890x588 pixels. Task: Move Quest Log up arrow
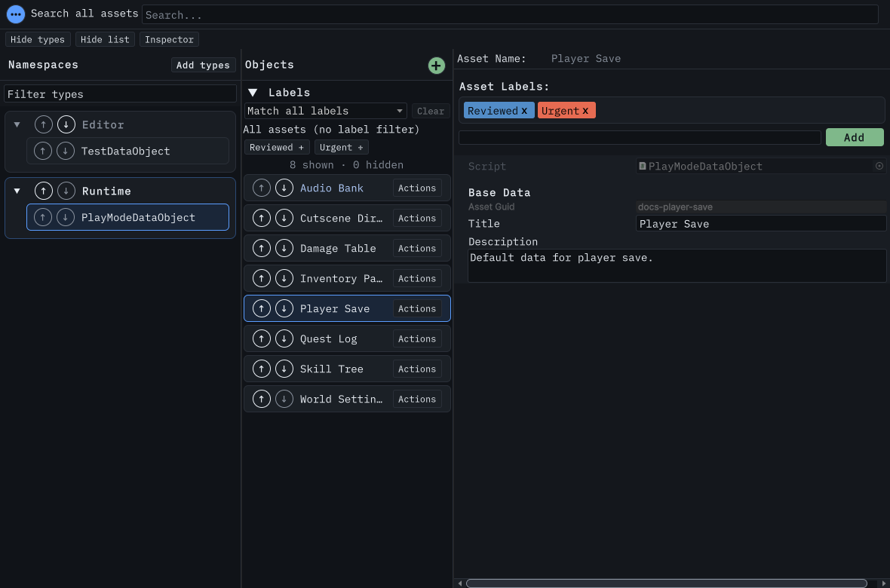click(x=262, y=338)
